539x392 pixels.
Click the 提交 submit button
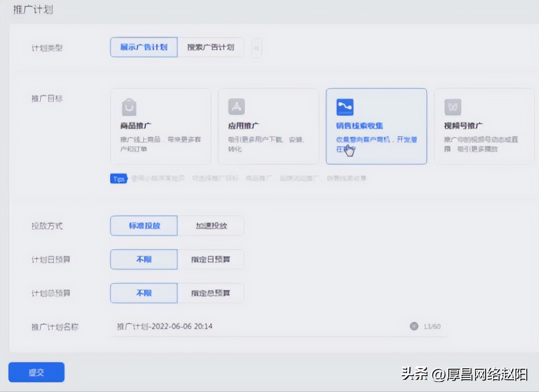36,372
